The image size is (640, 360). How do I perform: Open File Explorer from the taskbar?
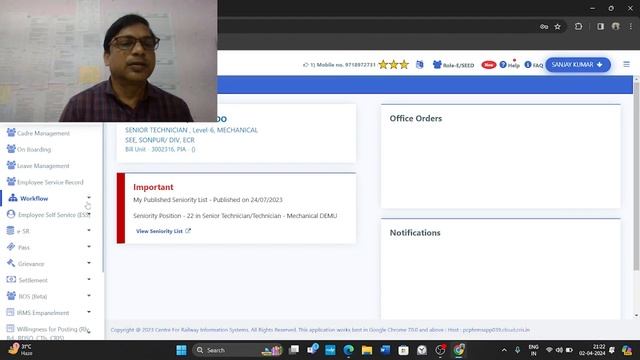point(367,350)
